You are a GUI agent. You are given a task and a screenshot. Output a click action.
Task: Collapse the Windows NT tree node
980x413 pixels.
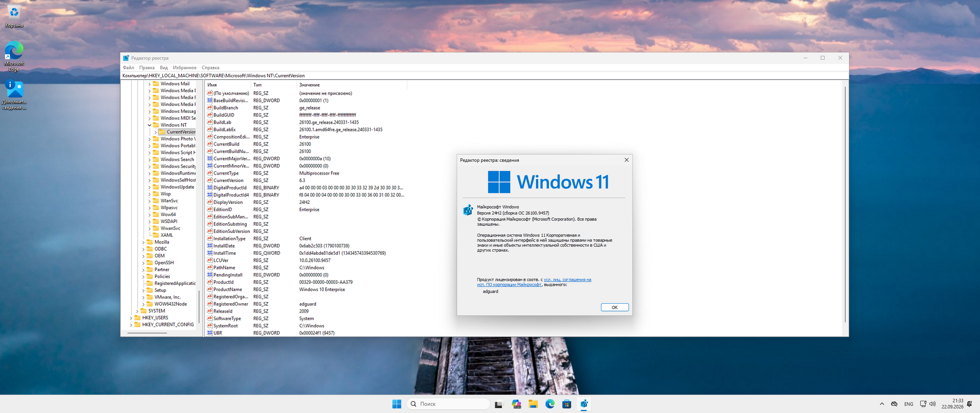coord(149,125)
